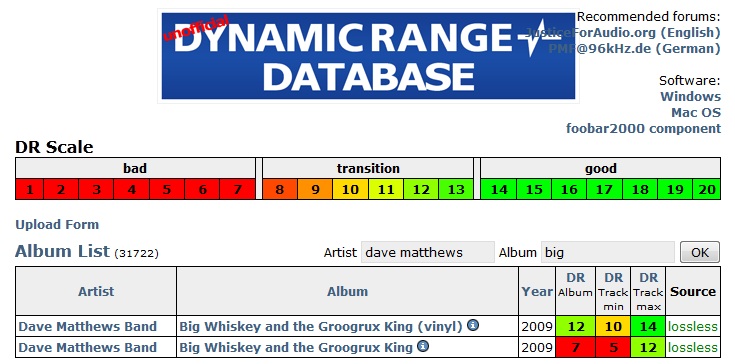Sort table by Artist column header
The image size is (735, 364).
coord(96,291)
